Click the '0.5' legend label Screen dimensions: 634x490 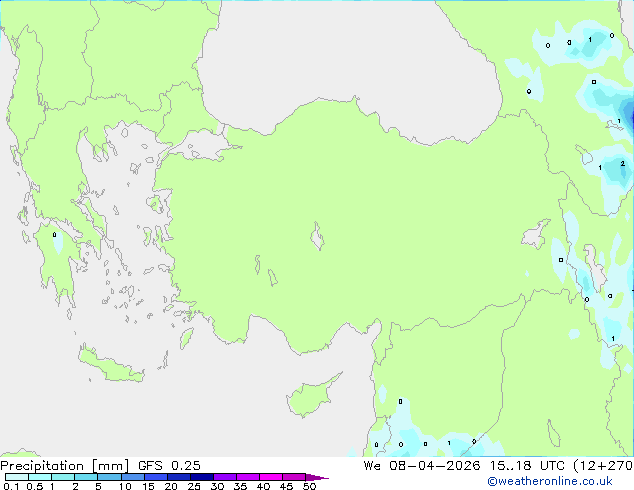34,486
